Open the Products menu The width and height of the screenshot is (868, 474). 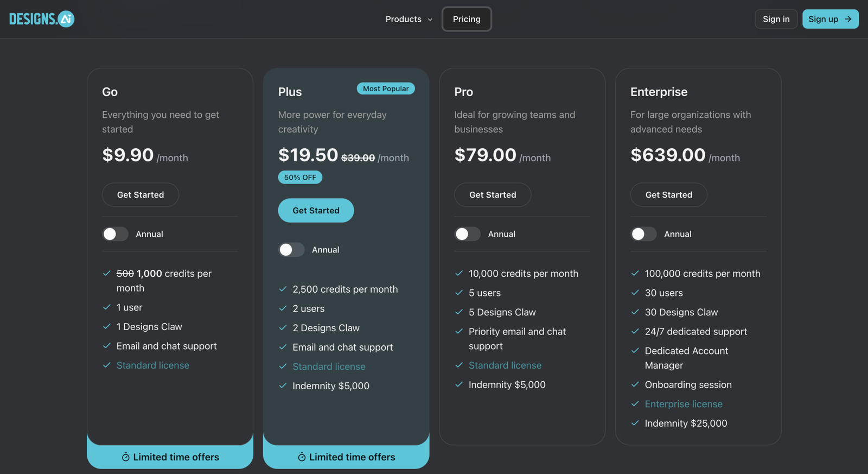tap(409, 19)
